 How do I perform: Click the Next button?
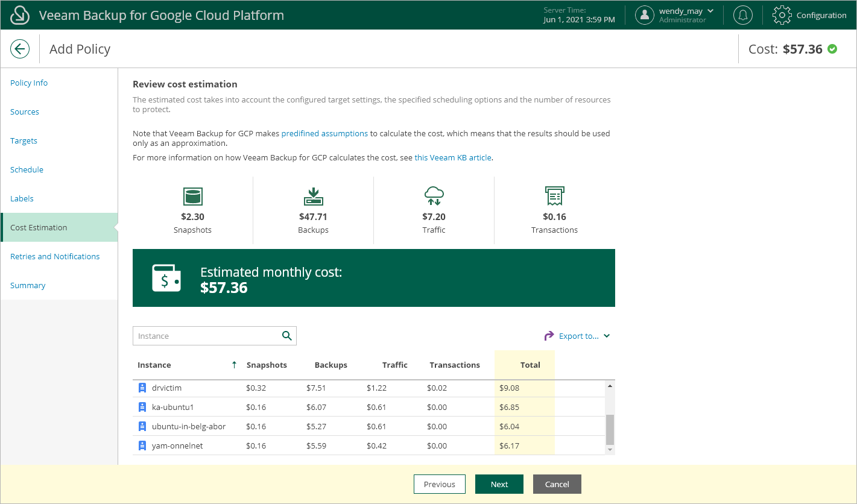499,484
